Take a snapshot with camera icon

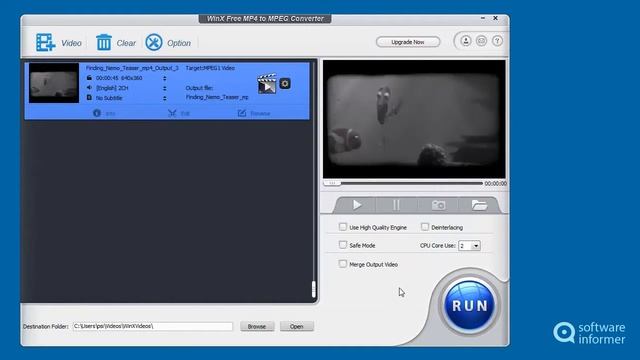tap(438, 205)
